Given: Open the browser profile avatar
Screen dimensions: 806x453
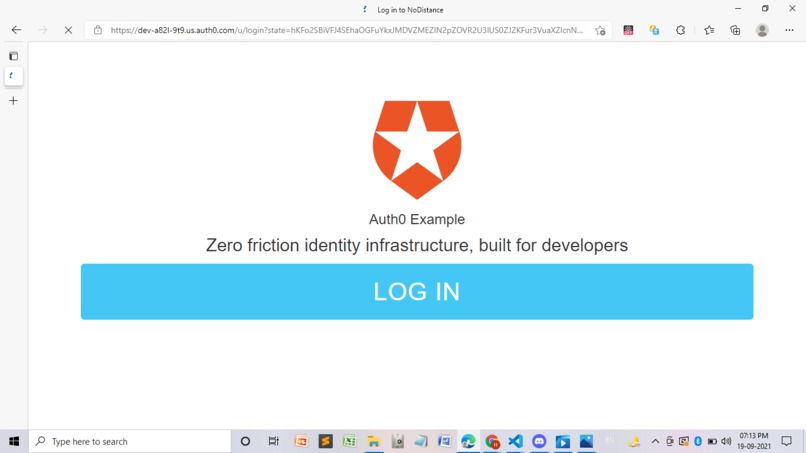Looking at the screenshot, I should click(762, 30).
